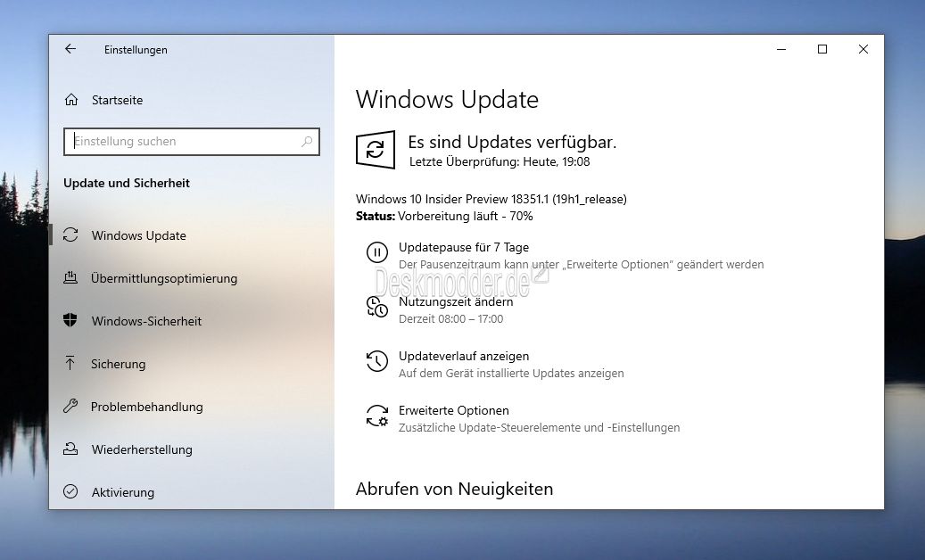Click the Windows-Sicherheit shield icon
Viewport: 925px width, 560px height.
[x=70, y=320]
